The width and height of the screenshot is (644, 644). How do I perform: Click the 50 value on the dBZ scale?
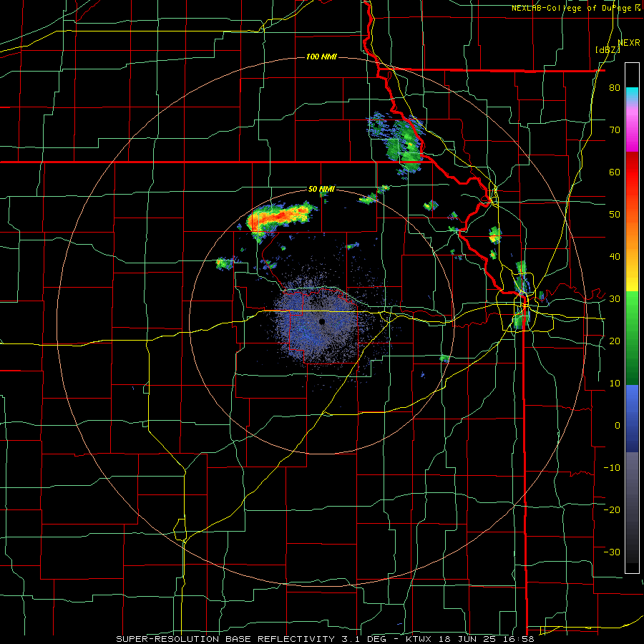click(x=615, y=215)
